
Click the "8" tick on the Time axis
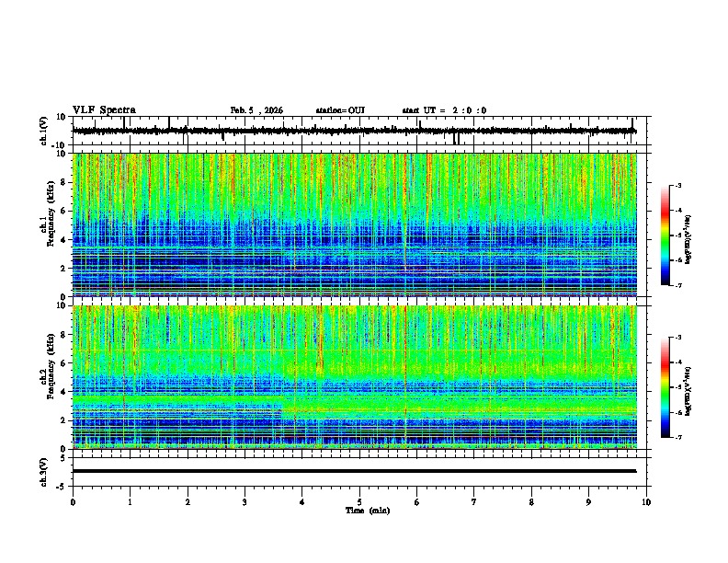point(531,502)
